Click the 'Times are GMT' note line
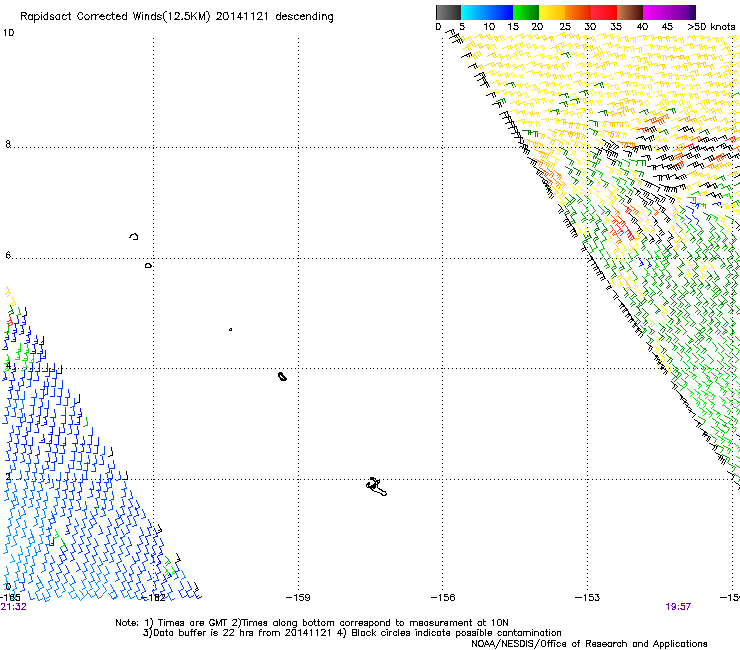The image size is (740, 650). pos(311,623)
